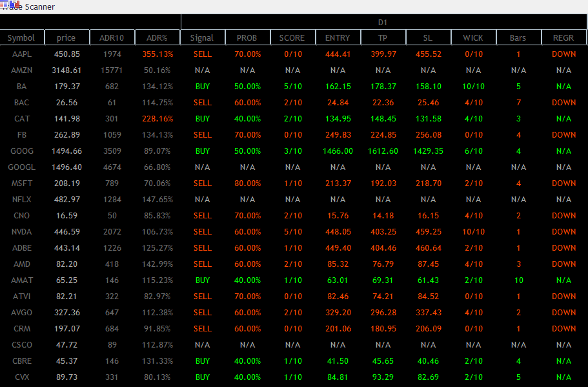Select BA's 5/10 score

[x=293, y=87]
